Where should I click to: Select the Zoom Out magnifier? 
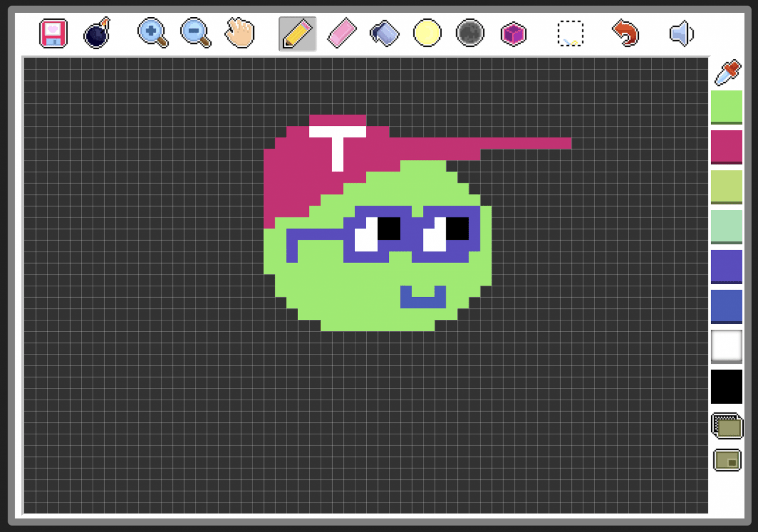pyautogui.click(x=194, y=33)
